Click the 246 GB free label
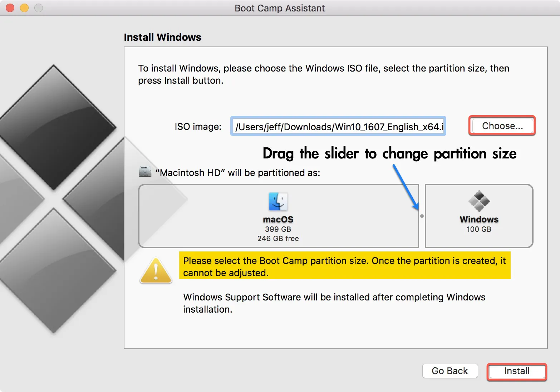Viewport: 560px width, 392px height. [278, 238]
